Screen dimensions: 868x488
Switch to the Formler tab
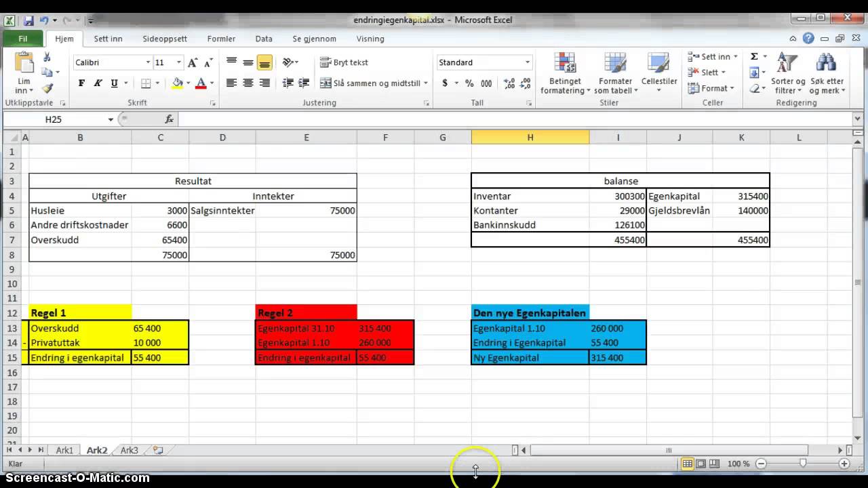(222, 39)
